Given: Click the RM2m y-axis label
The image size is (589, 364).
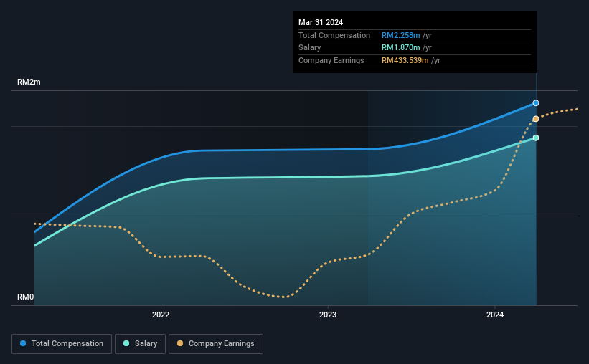Looking at the screenshot, I should 29,82.
